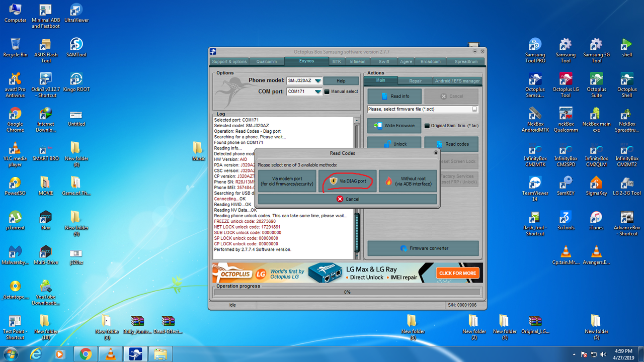Open Google Chrome from the taskbar
This screenshot has height=362, width=644.
[85, 354]
